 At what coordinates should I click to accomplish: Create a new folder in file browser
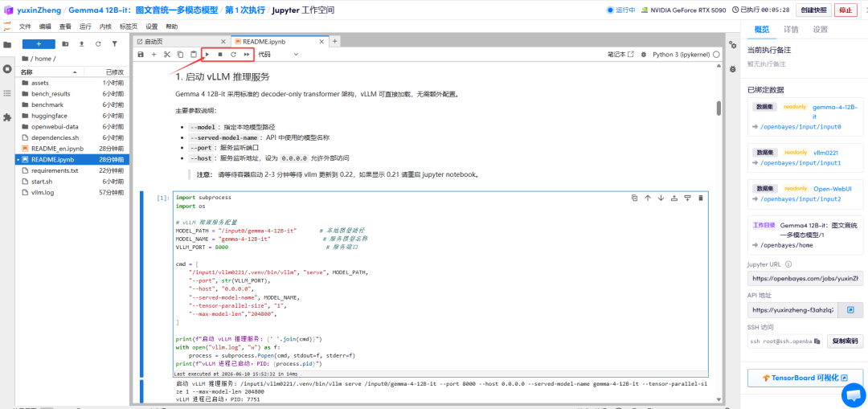65,43
